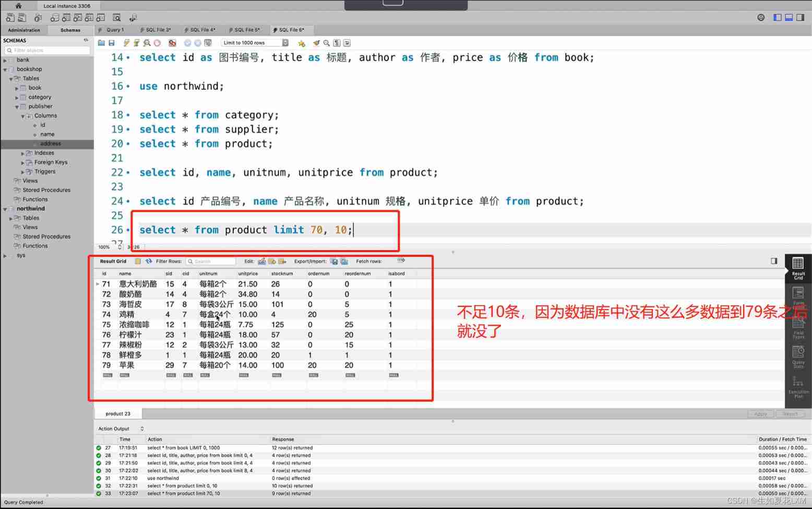Expand the book table
Image resolution: width=812 pixels, height=509 pixels.
pos(17,89)
